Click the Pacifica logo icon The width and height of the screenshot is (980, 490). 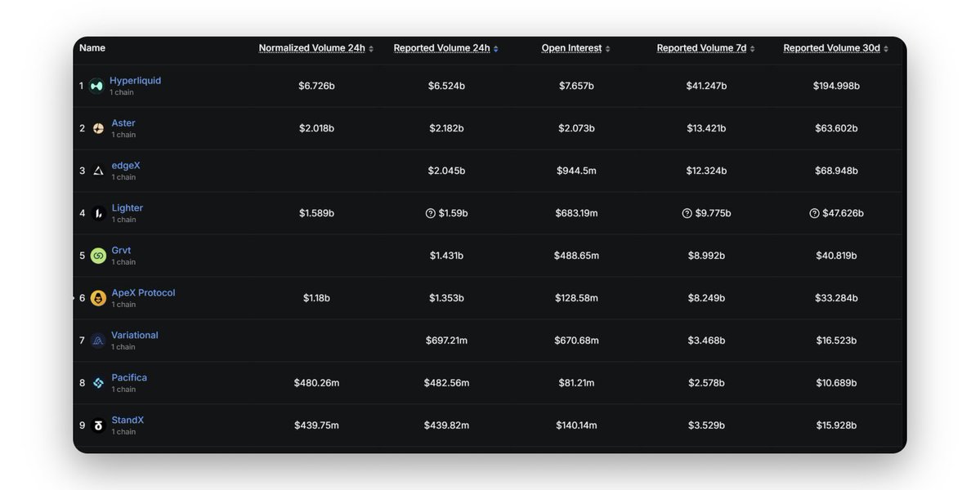coord(98,383)
